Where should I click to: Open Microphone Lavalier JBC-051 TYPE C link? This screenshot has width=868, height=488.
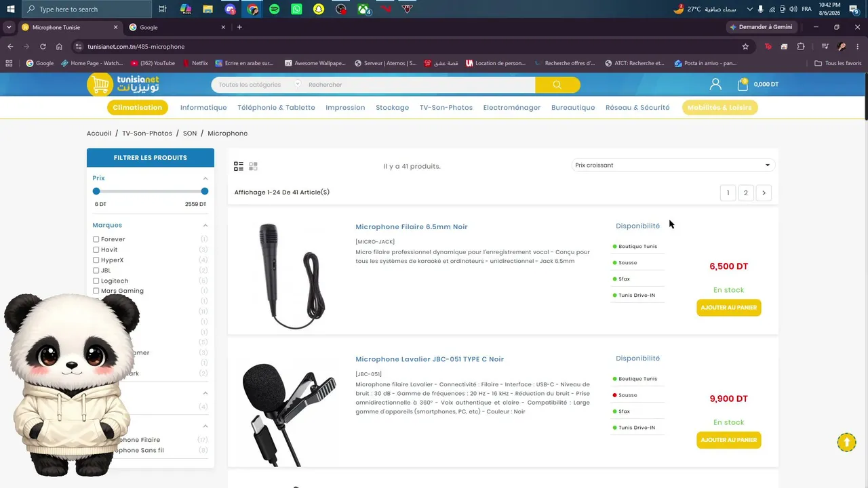click(x=430, y=359)
